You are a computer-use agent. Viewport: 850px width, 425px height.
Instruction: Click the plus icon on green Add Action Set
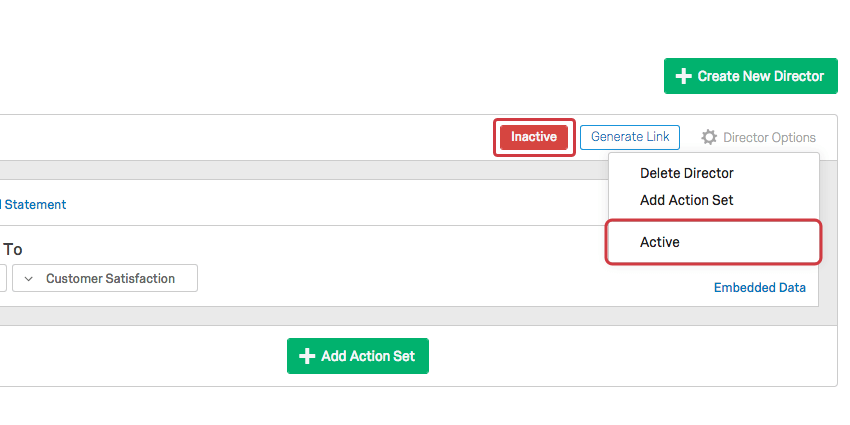click(x=307, y=356)
